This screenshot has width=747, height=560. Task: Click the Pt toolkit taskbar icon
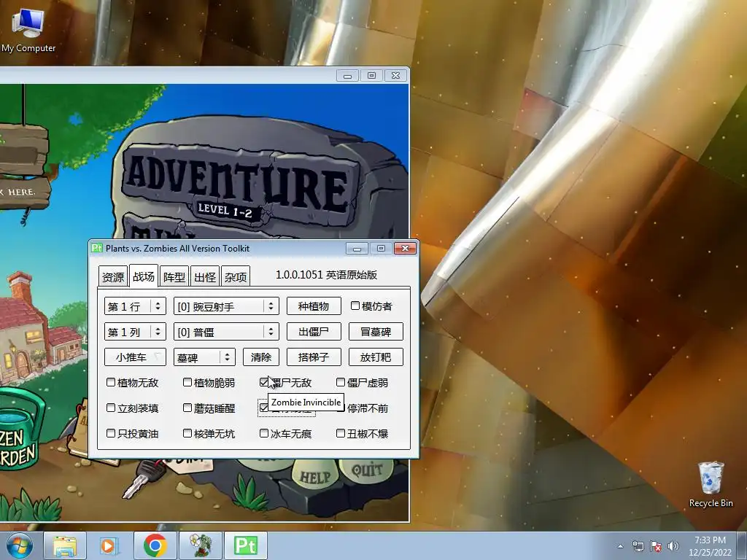point(246,545)
